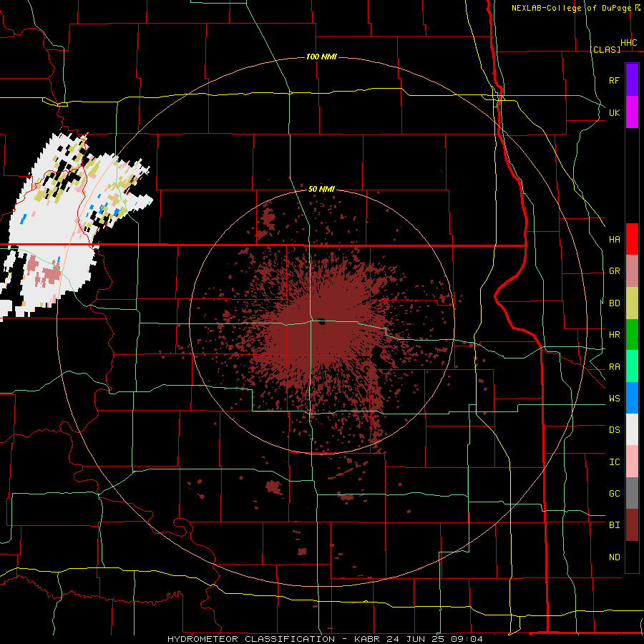Pick the RA mint-green legend swatch
The height and width of the screenshot is (644, 644).
632,366
